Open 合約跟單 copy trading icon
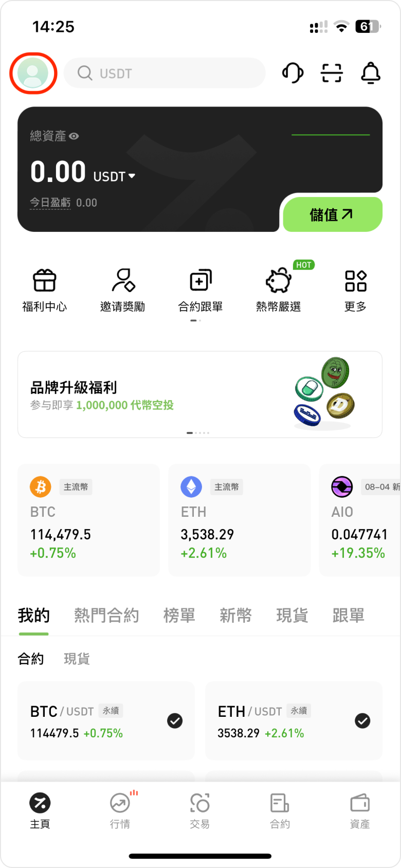 (200, 281)
